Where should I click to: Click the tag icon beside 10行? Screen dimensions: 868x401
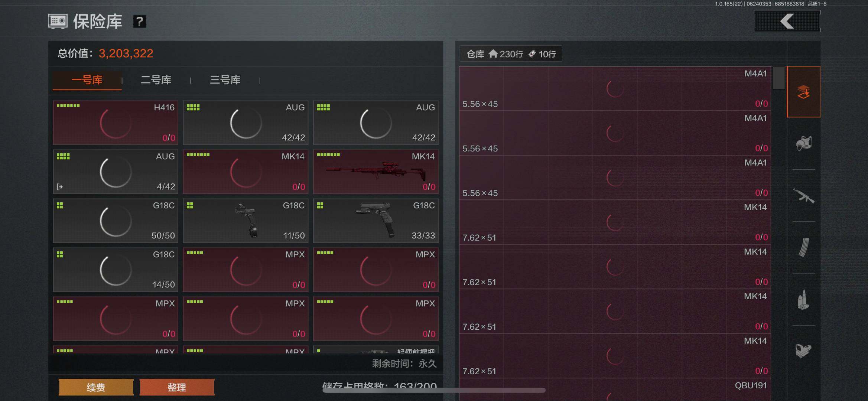(532, 54)
